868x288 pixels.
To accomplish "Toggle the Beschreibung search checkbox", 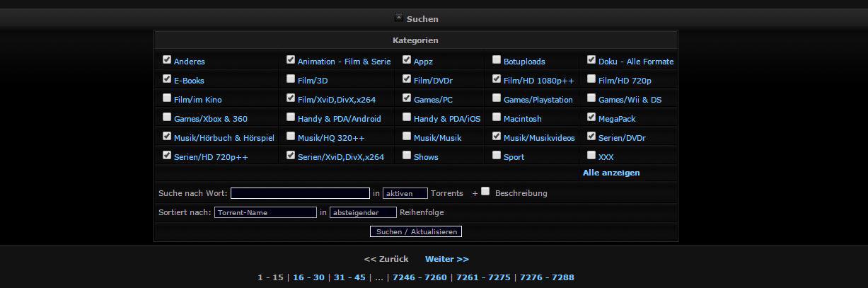I will pyautogui.click(x=485, y=192).
